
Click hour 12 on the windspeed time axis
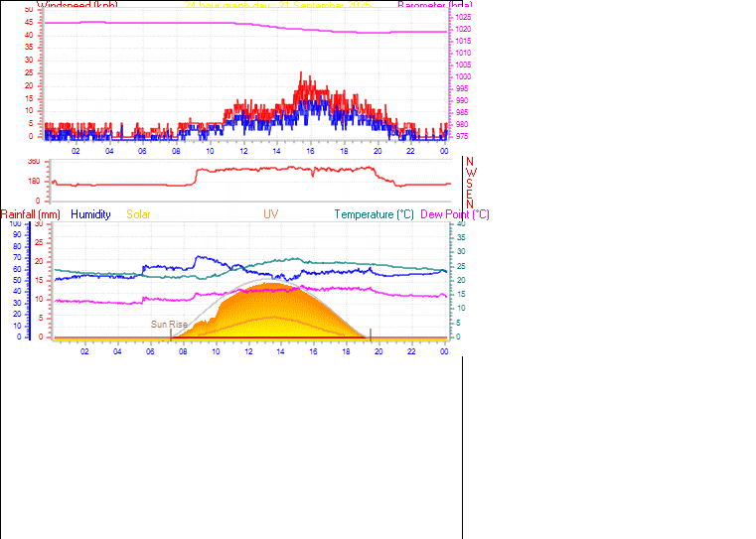(x=242, y=151)
